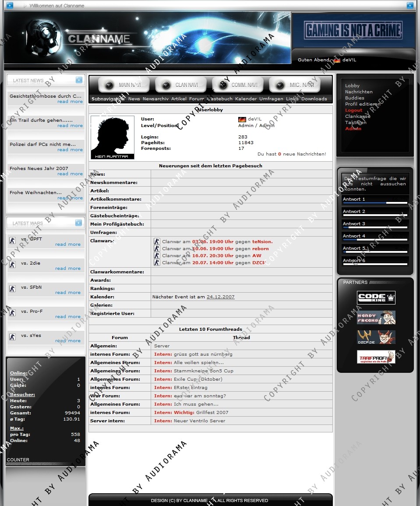The height and width of the screenshot is (506, 420).
Task: Click the Counter-Strike icon beside vs. GPFT
Action: click(12, 241)
